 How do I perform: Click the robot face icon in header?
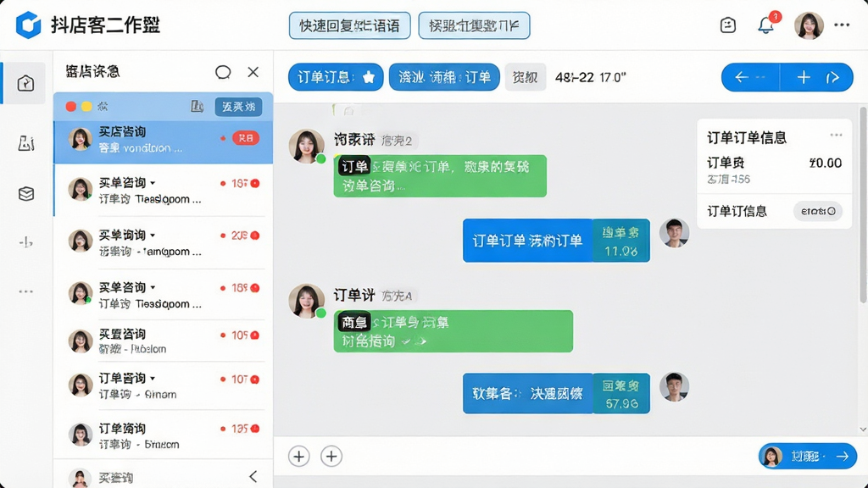pyautogui.click(x=728, y=25)
